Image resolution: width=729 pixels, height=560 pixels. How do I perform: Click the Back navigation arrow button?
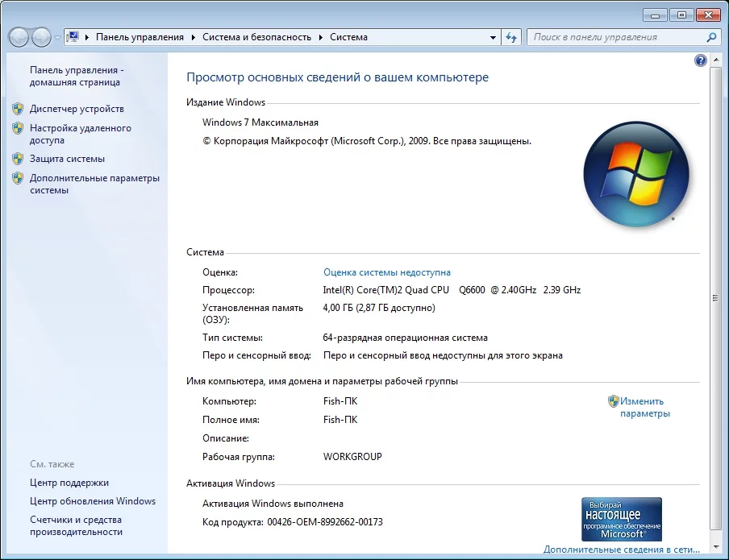point(19,37)
